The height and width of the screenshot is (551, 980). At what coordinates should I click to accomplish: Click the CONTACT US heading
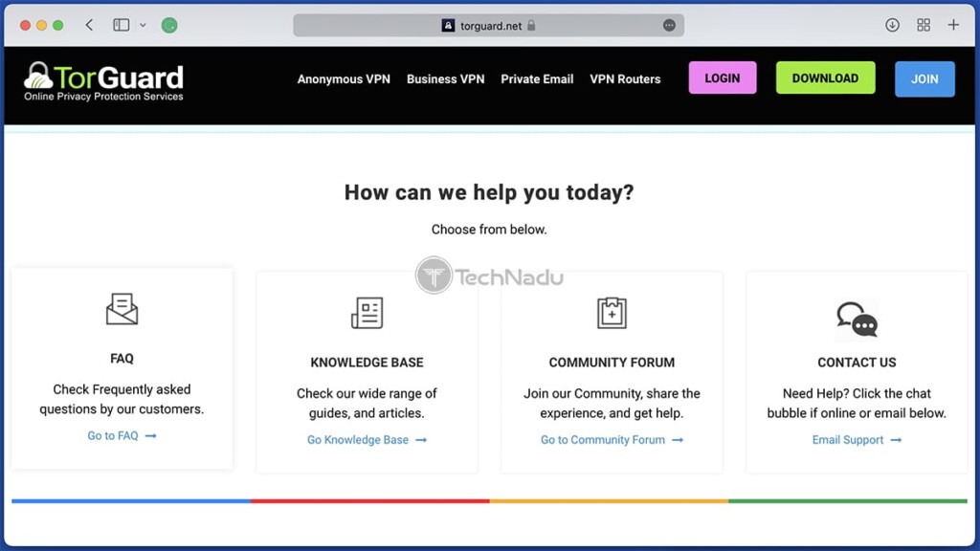pos(857,363)
